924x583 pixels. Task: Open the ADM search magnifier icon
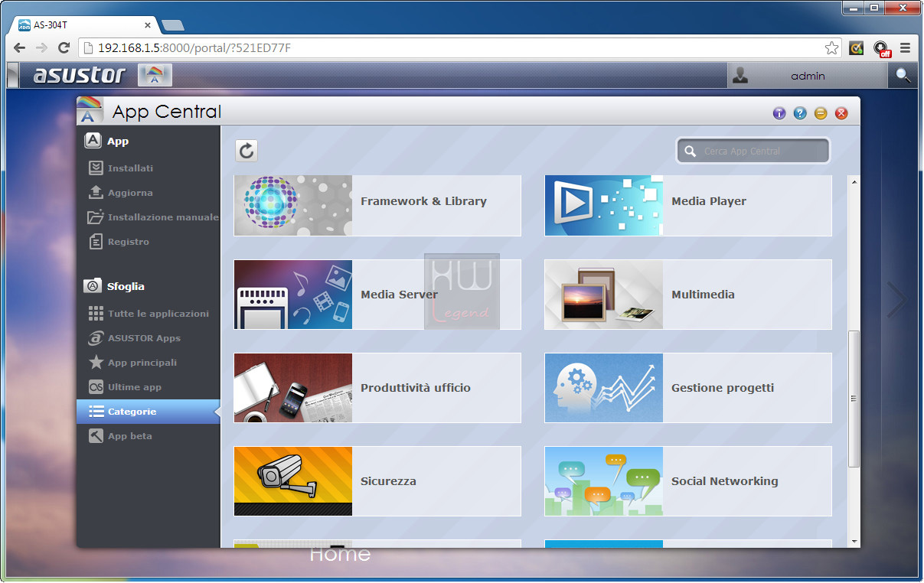[x=903, y=75]
